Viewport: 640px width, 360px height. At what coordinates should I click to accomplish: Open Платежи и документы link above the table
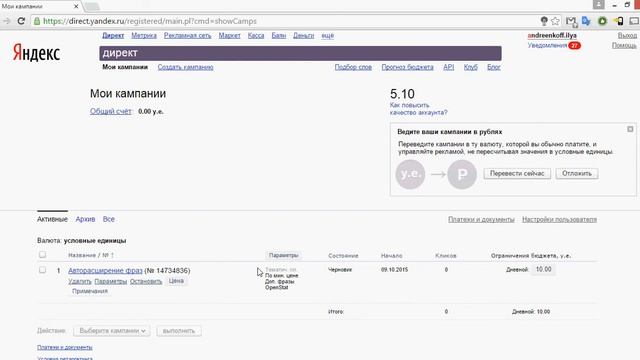481,219
